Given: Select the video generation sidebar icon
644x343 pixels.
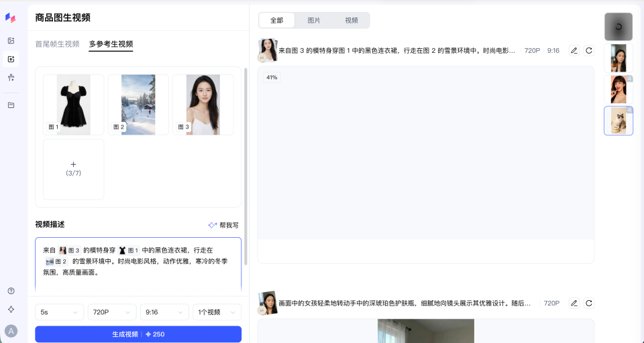Looking at the screenshot, I should pyautogui.click(x=11, y=59).
